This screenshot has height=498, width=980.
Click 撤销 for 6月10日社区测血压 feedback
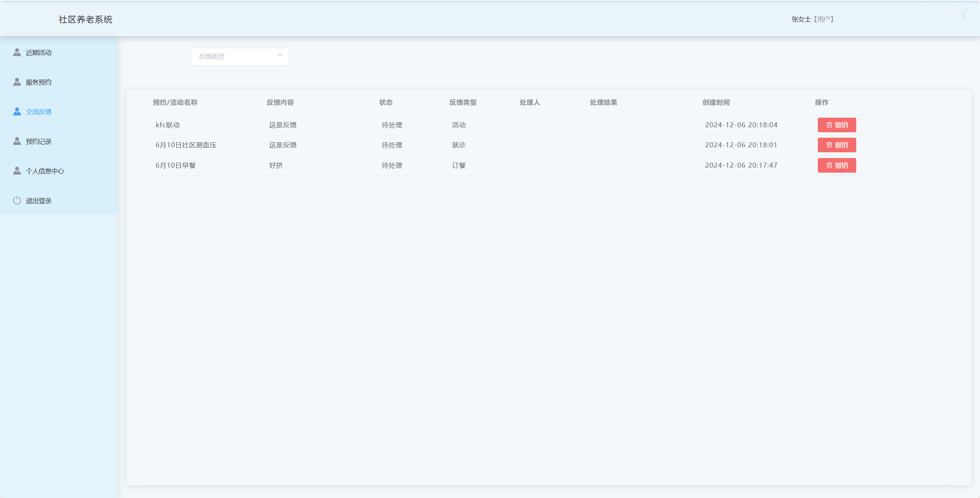837,145
